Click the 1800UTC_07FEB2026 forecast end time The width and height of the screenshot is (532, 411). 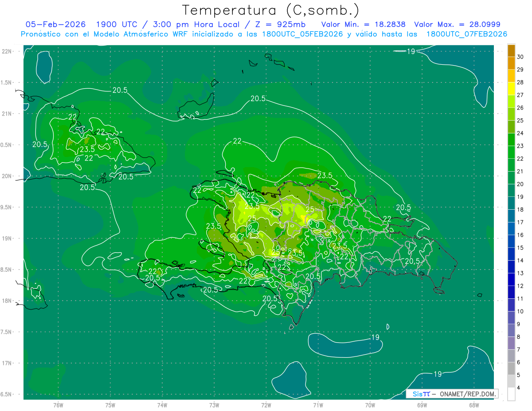[466, 34]
